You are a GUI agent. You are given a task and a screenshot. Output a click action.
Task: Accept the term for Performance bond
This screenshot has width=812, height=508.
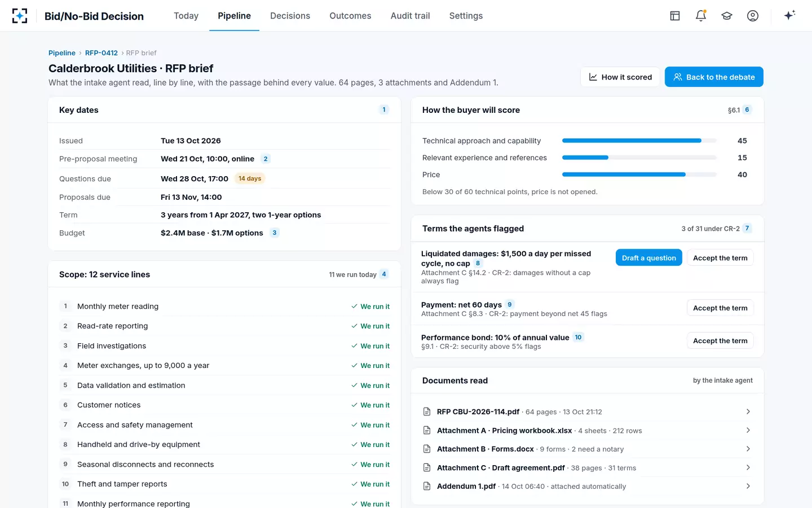tap(720, 341)
